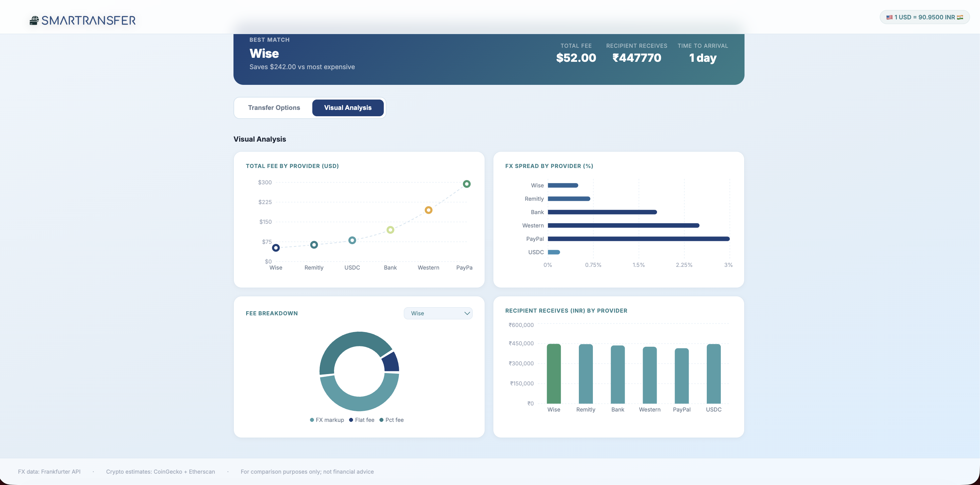
Task: Switch to the Transfer Options tab
Action: click(x=274, y=108)
